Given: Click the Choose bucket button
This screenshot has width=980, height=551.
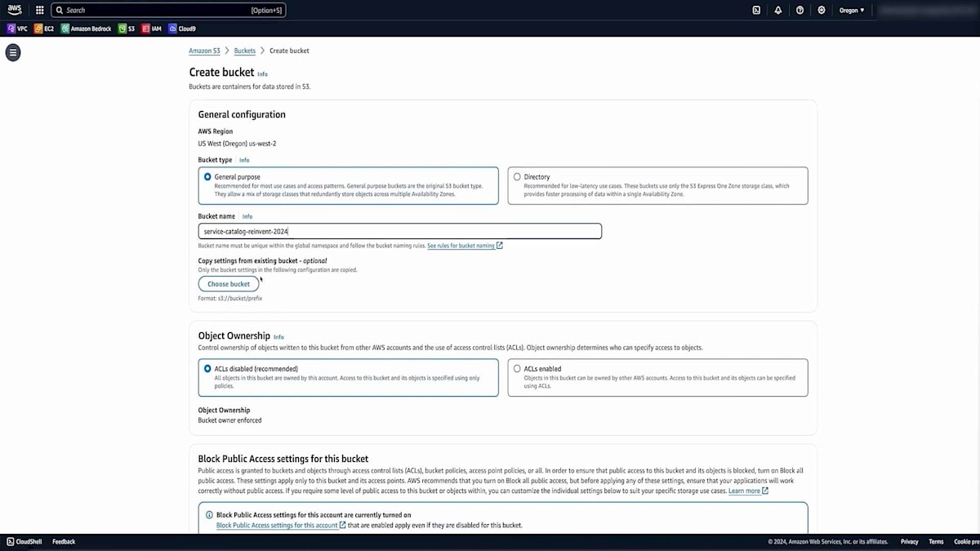Looking at the screenshot, I should coord(229,284).
